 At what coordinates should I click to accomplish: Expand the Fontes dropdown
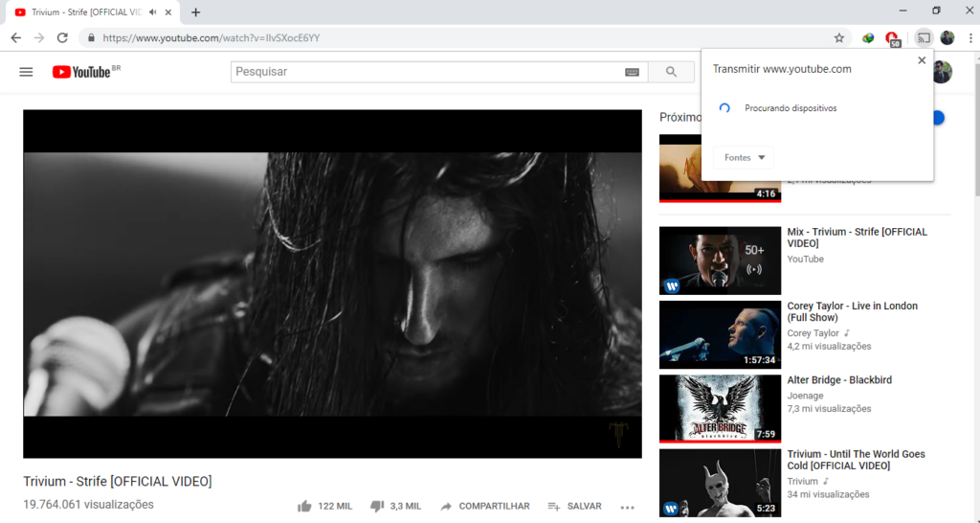click(744, 158)
